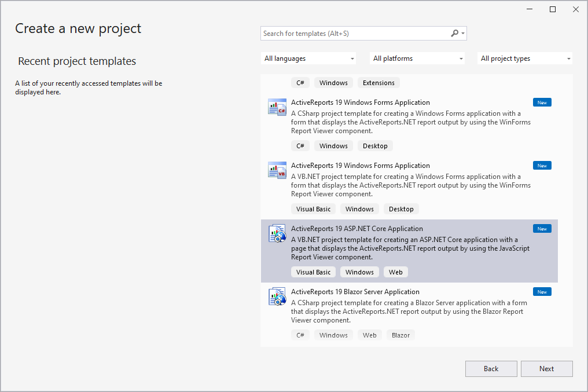Viewport: 588px width, 392px height.
Task: Click the VB Windows Forms Application template icon
Action: click(x=277, y=170)
